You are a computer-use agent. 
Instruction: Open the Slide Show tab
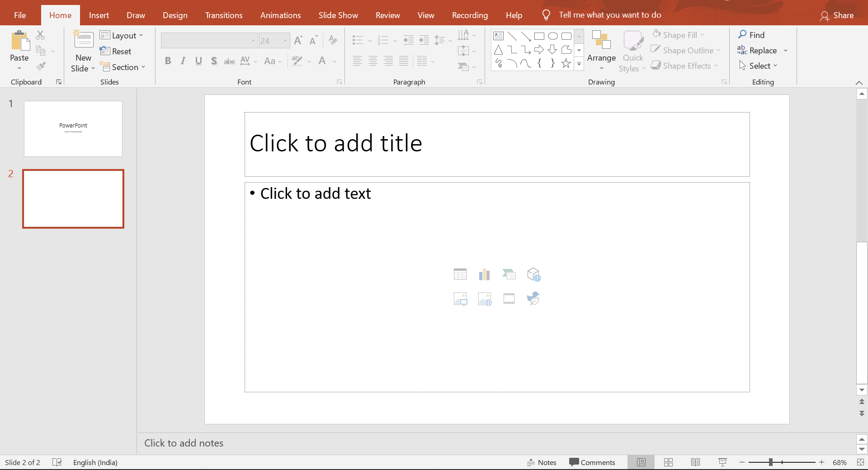[338, 15]
